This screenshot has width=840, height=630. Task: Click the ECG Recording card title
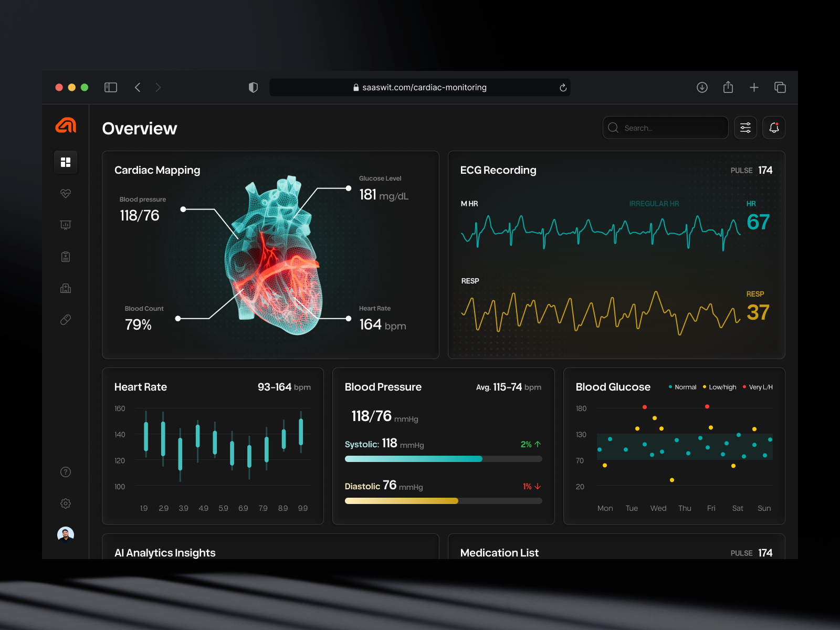pyautogui.click(x=498, y=170)
